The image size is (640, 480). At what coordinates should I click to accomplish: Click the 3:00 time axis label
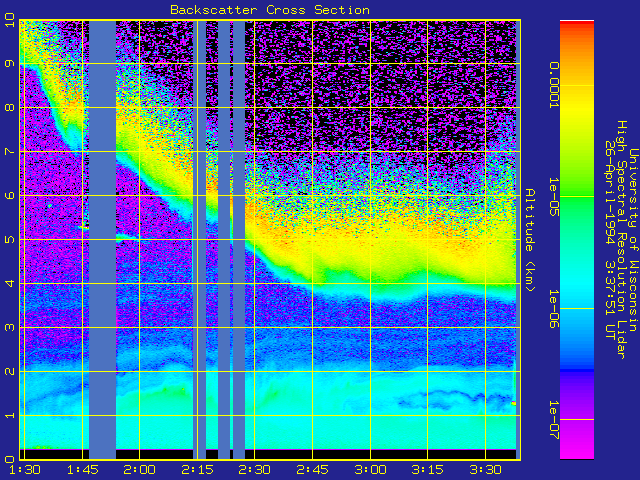[x=370, y=470]
